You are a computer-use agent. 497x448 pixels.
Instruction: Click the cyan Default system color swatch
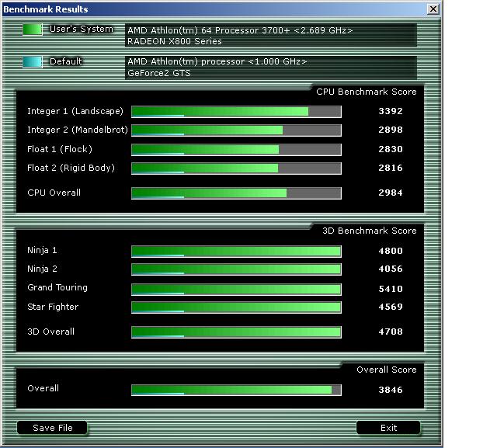point(33,62)
